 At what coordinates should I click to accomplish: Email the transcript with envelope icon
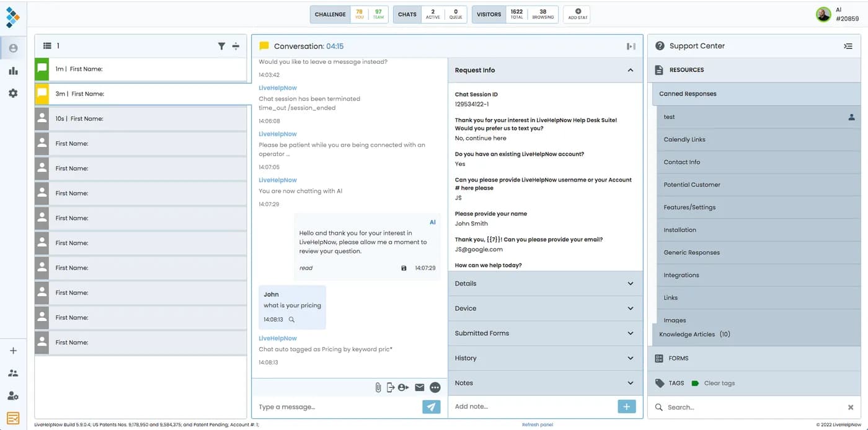click(420, 387)
